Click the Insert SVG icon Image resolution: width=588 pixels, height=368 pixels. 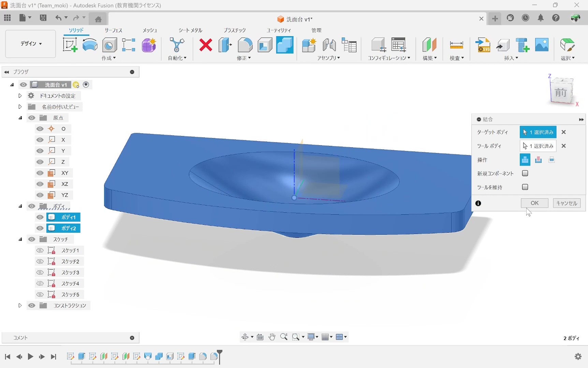[x=483, y=45]
